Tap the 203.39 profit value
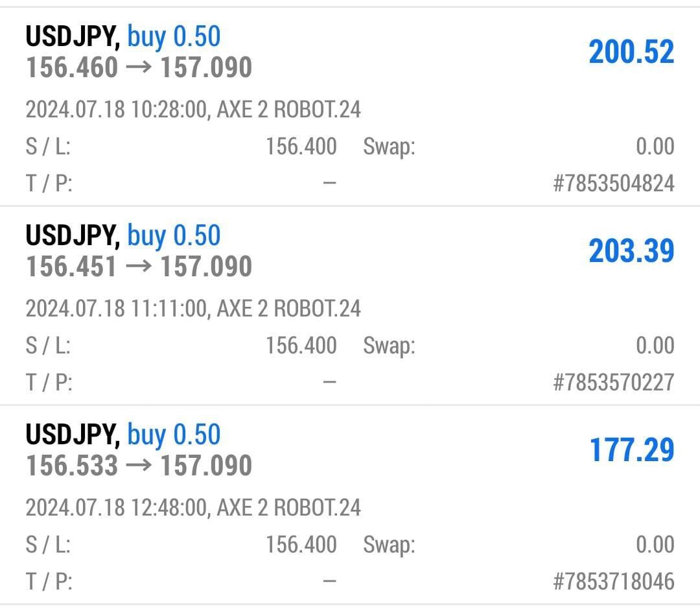 coord(631,251)
